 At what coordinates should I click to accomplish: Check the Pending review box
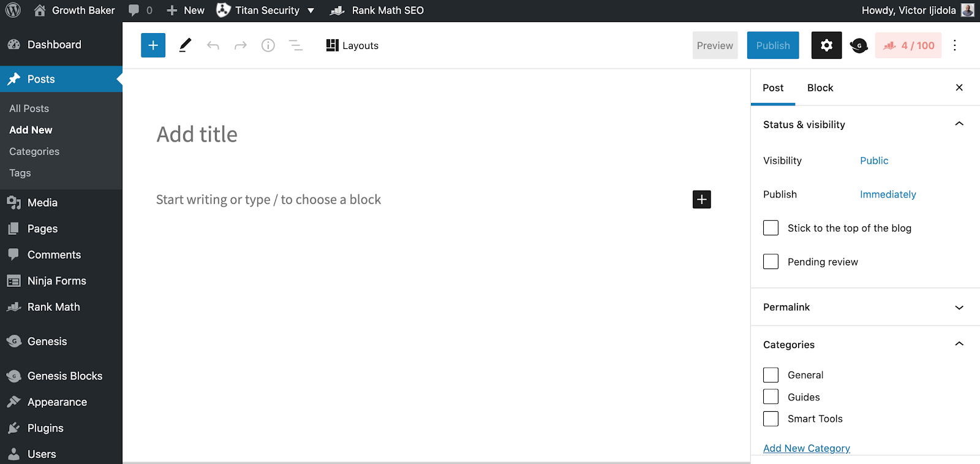click(x=771, y=262)
